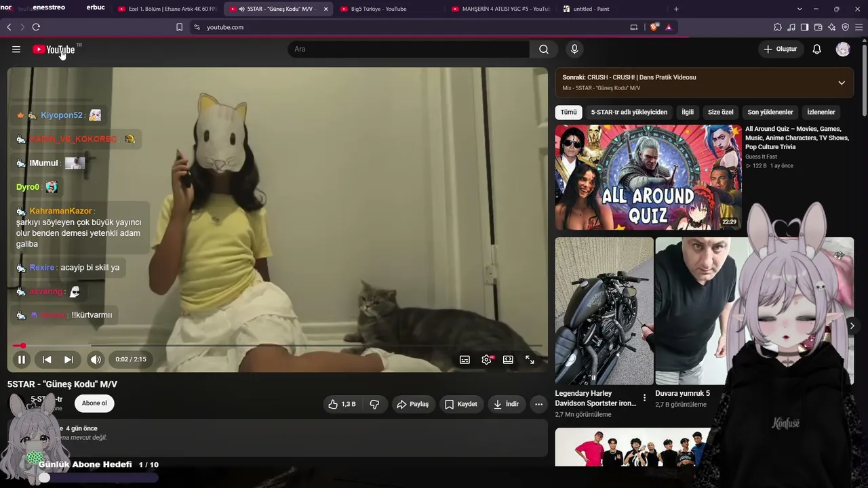
Task: Open video player settings gear
Action: [x=487, y=360]
